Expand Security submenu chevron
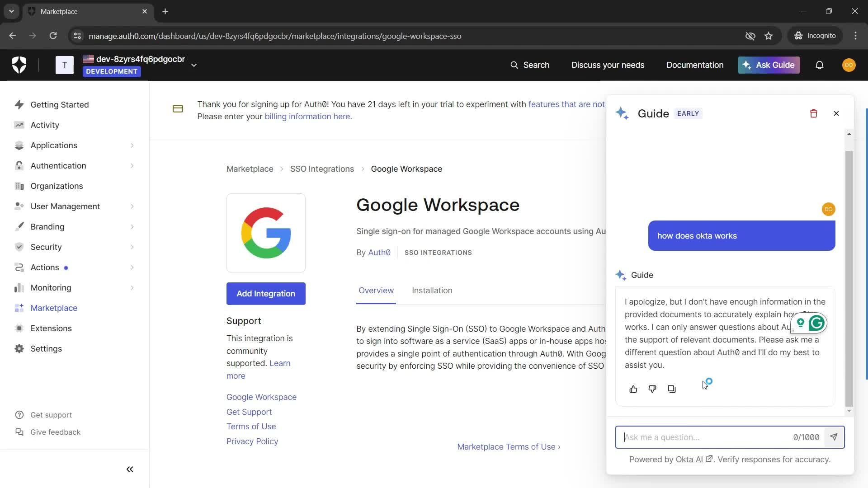 (x=132, y=247)
